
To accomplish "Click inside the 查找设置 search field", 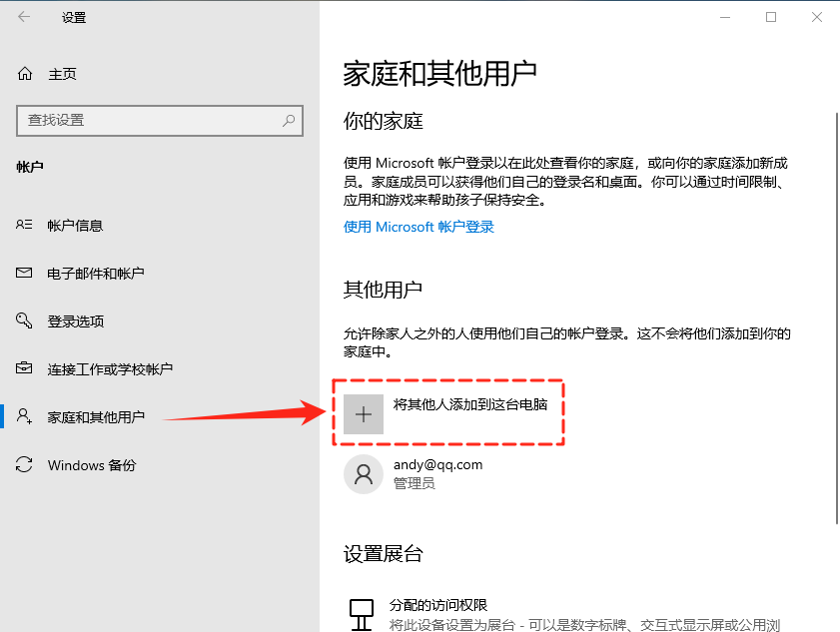I will [140, 120].
